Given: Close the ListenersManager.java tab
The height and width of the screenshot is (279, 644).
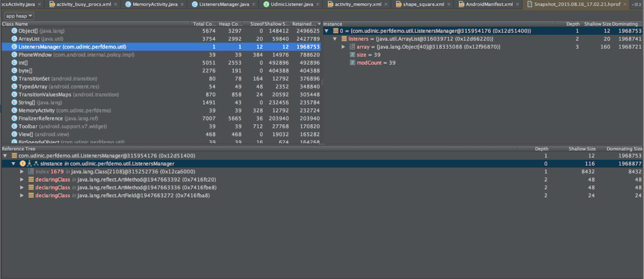Looking at the screenshot, I should [x=254, y=4].
